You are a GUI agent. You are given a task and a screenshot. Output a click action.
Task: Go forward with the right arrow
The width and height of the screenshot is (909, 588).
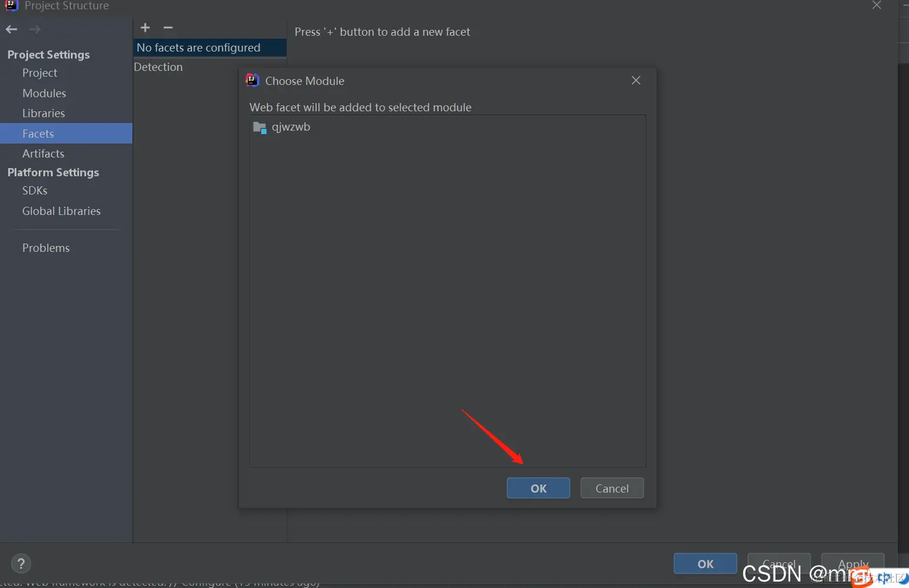(x=35, y=29)
